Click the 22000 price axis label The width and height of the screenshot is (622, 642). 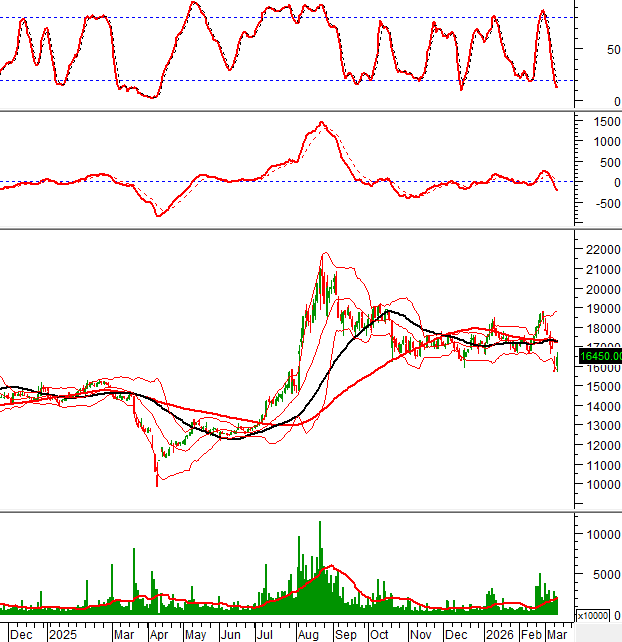point(598,250)
